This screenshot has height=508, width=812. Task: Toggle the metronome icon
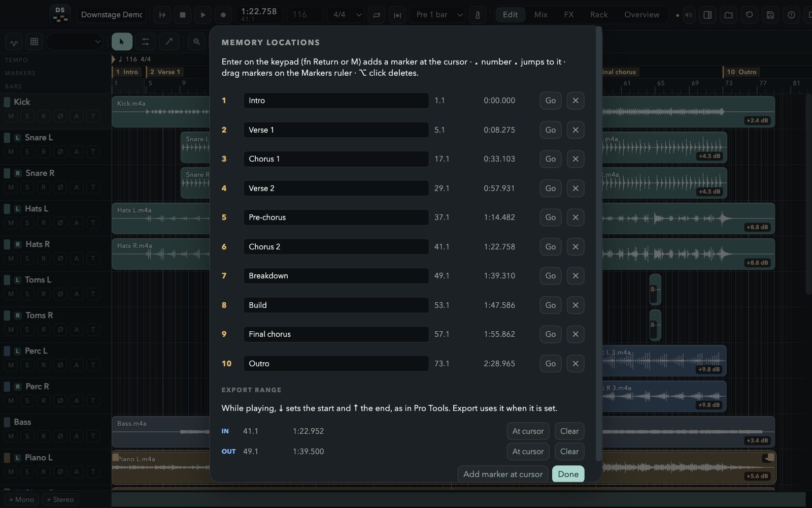pyautogui.click(x=478, y=15)
